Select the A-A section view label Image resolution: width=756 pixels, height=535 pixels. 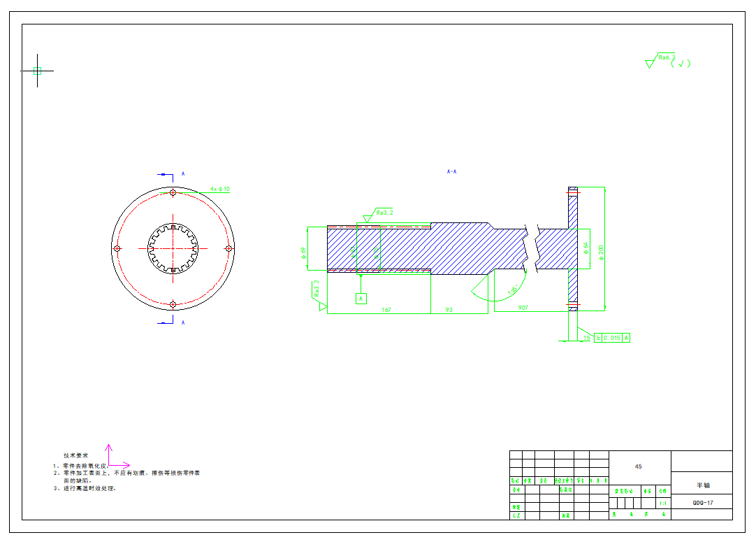[451, 171]
